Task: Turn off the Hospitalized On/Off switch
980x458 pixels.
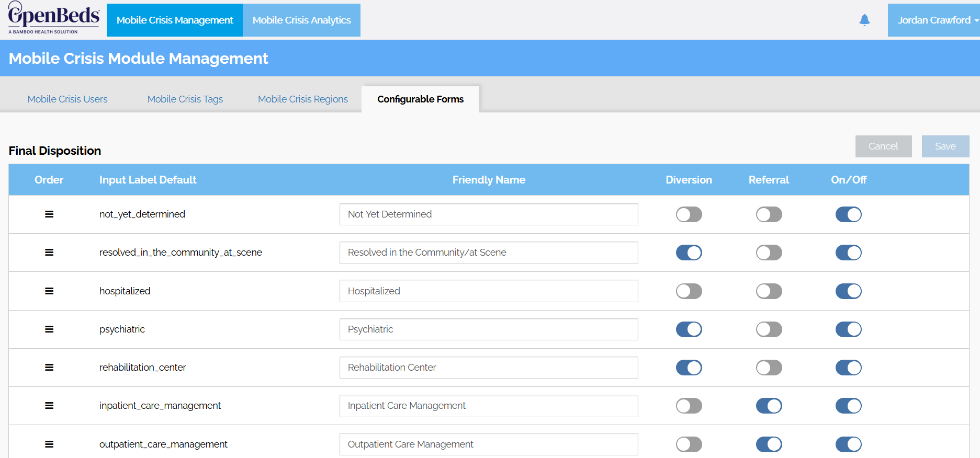Action: pyautogui.click(x=848, y=291)
